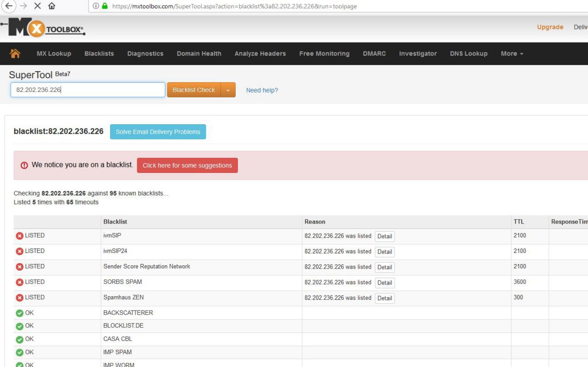Click the MxToolbox logo
This screenshot has height=367, width=588.
pos(44,28)
